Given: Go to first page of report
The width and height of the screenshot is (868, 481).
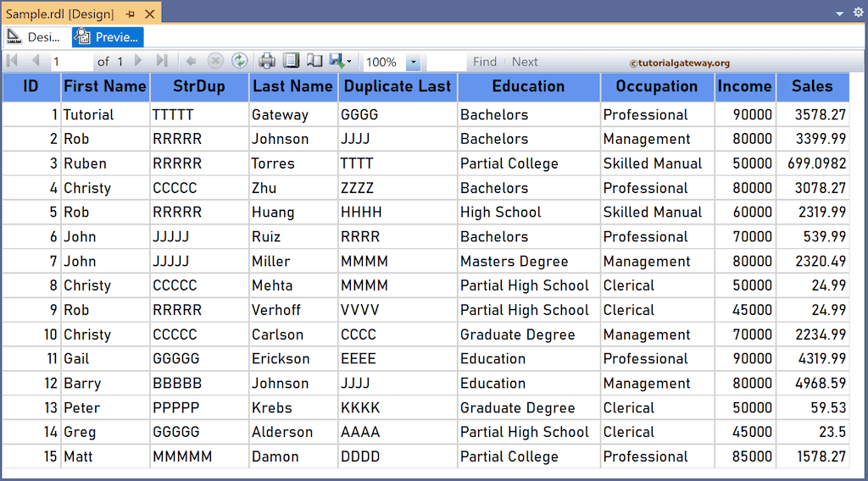Looking at the screenshot, I should (12, 61).
